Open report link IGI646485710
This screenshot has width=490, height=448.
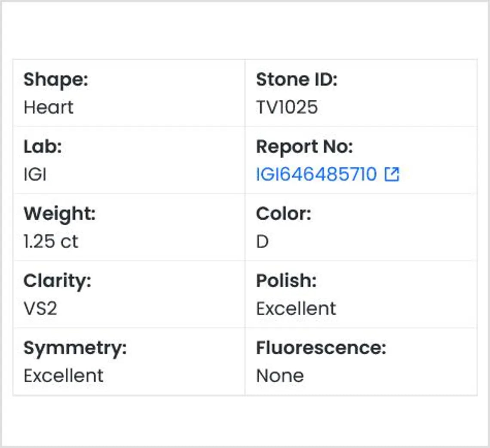click(316, 175)
